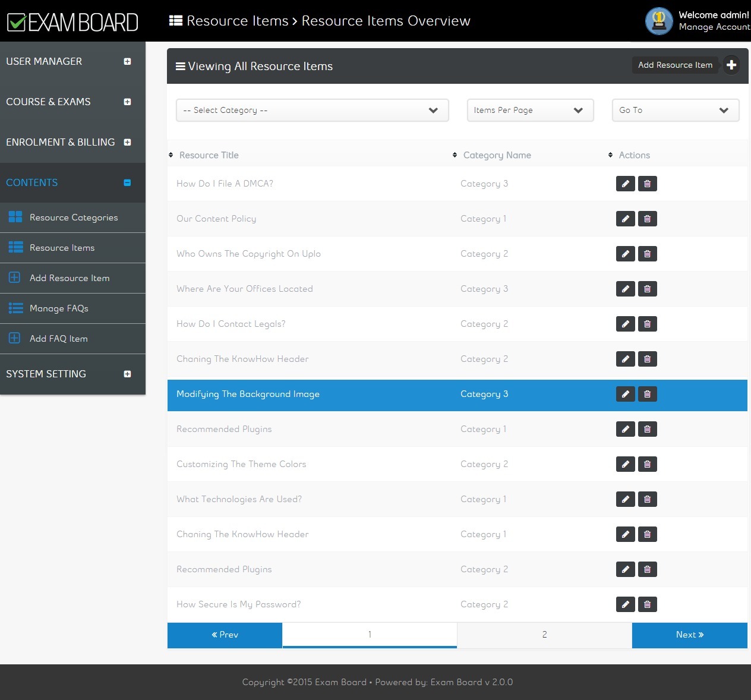Expand the System Setting section
This screenshot has width=751, height=700.
(x=127, y=374)
